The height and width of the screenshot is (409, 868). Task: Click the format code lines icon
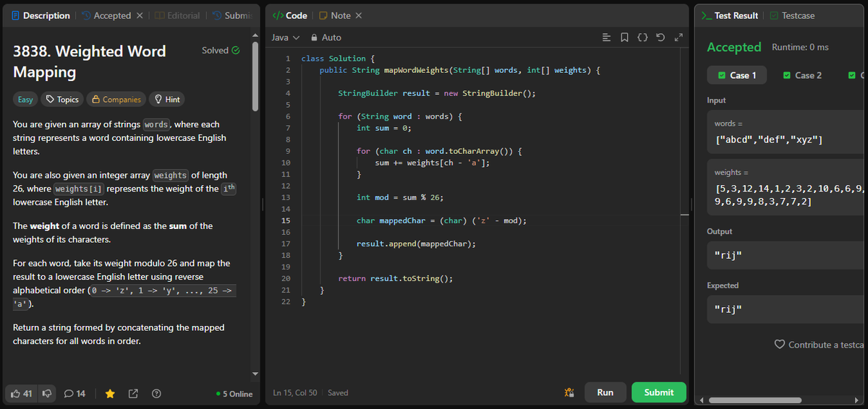click(x=606, y=37)
